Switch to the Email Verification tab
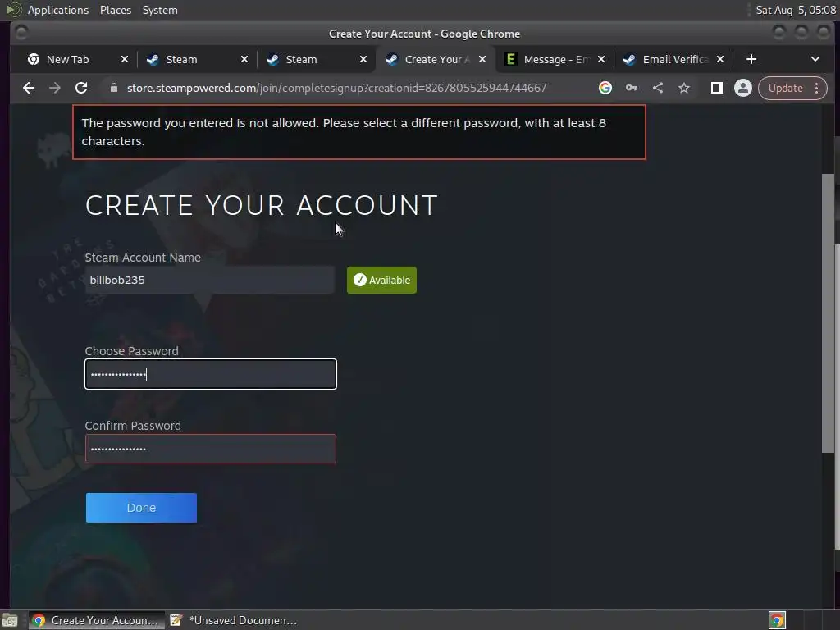This screenshot has width=840, height=630. (674, 59)
